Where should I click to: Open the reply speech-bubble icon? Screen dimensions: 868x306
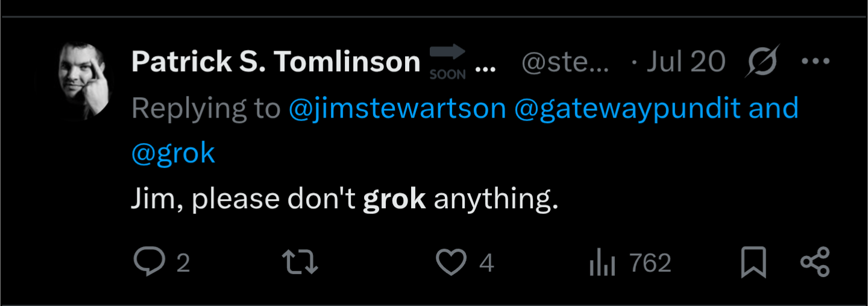pos(148,263)
